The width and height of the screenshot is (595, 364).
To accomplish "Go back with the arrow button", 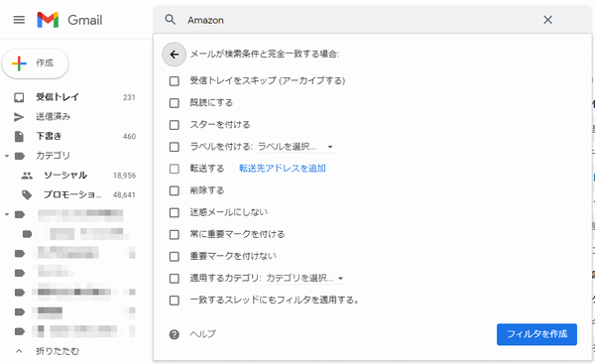I will click(x=175, y=55).
